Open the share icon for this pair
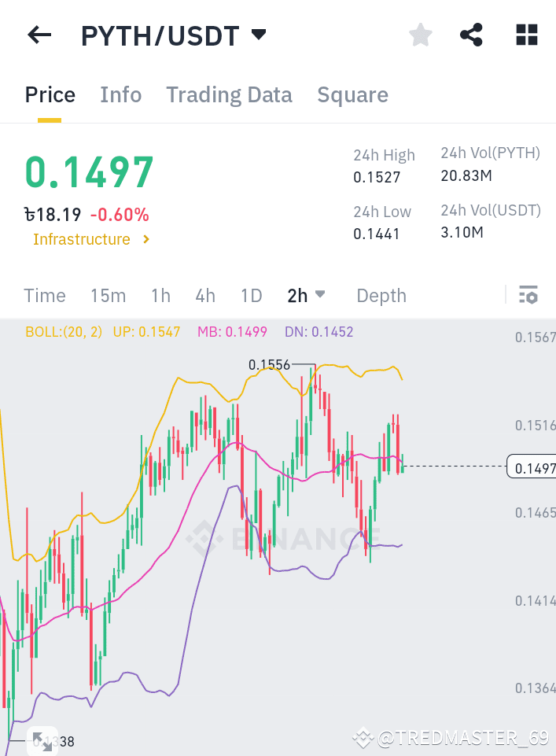 [x=471, y=35]
